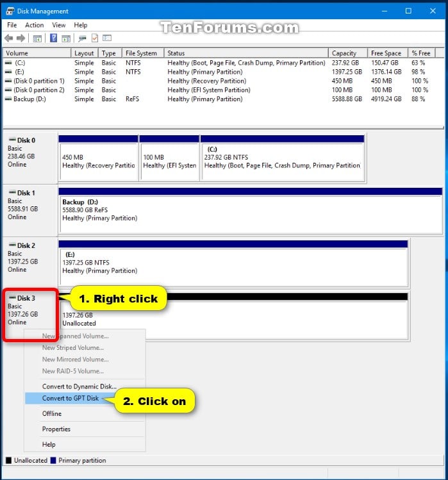This screenshot has height=480, width=448.
Task: Click the Disk 2 label 1397.25 GB
Action: pos(23,261)
